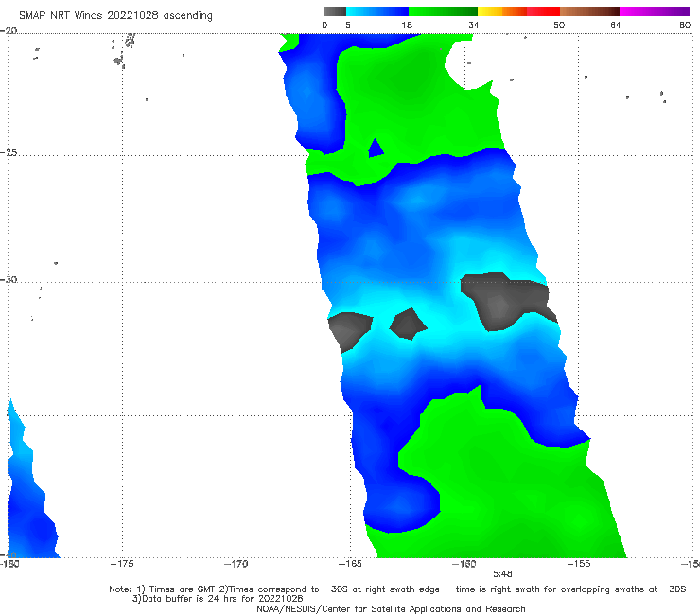Click the middle gray diamond-shaped low-wind patch
The width and height of the screenshot is (700, 615).
click(x=408, y=324)
